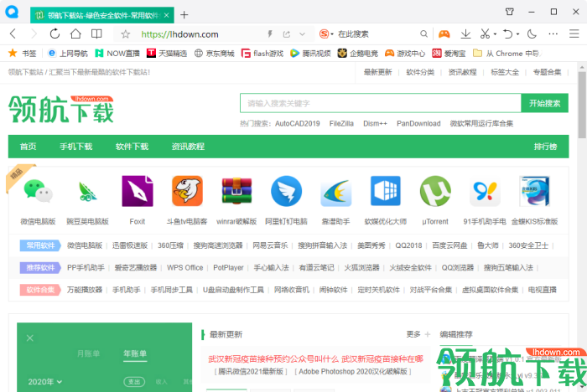Viewport: 587px width, 392px height.
Task: Open the flash游戏 bookmark
Action: [x=262, y=54]
